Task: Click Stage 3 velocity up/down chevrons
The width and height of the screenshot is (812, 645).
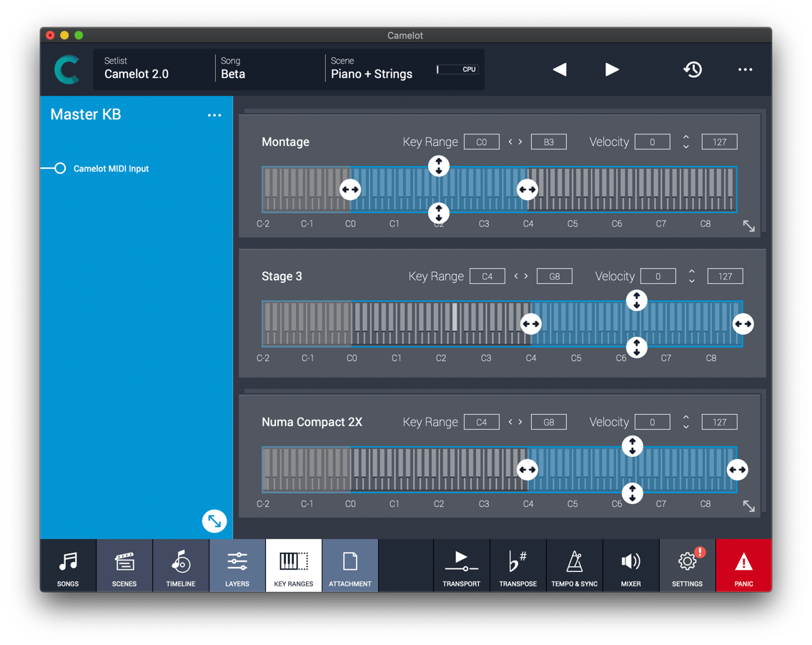Action: [692, 276]
